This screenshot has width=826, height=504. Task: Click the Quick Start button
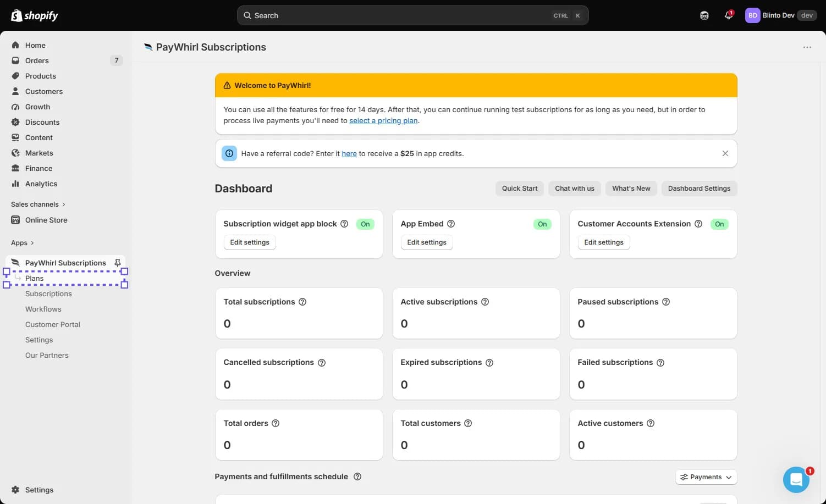click(520, 189)
